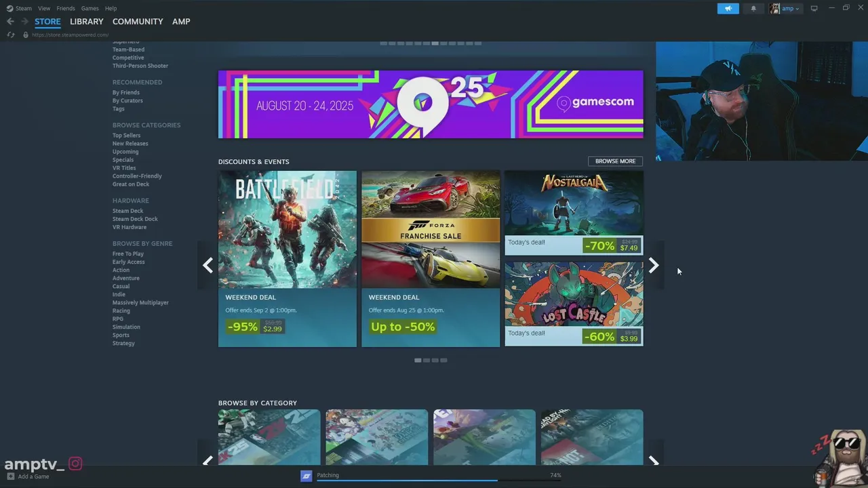The width and height of the screenshot is (868, 488).
Task: Browse Massively Multiplayer genre
Action: pyautogui.click(x=140, y=303)
